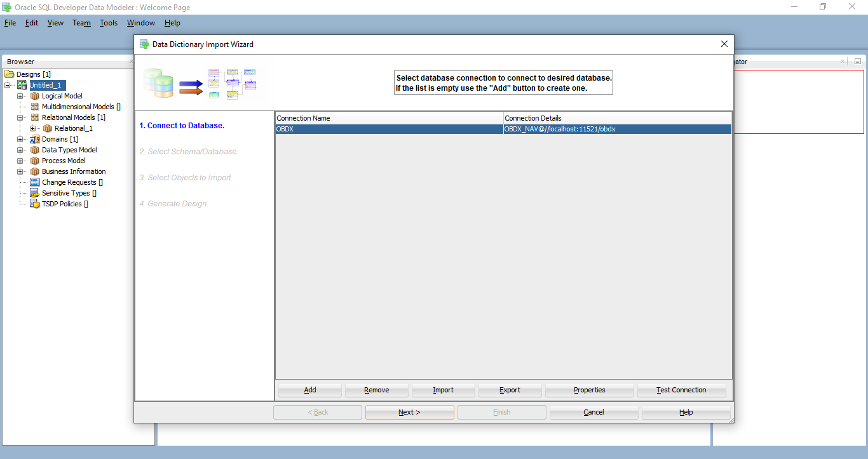Click the Test Connection button
The width and height of the screenshot is (868, 459).
682,390
